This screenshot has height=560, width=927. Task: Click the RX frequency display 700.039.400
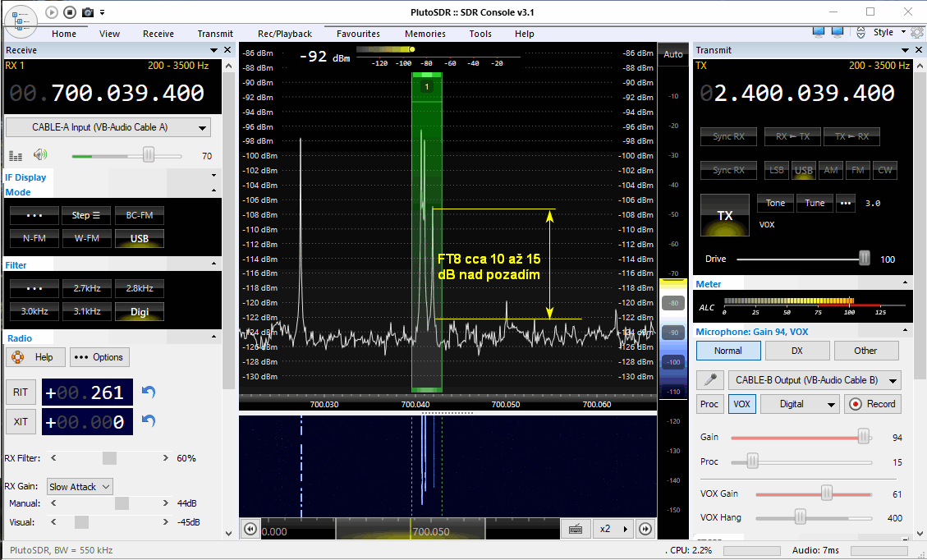click(127, 93)
